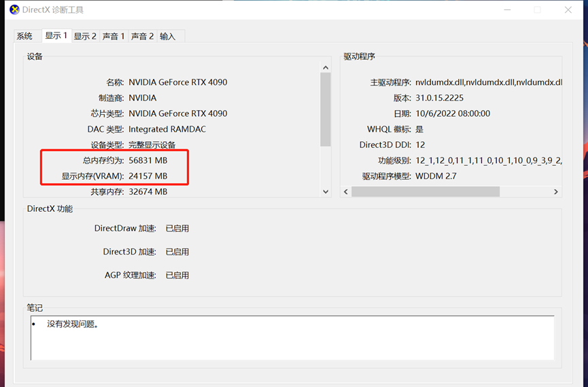Click the total memory value 56831 MB
Viewport: 588px width, 387px height.
tap(148, 161)
